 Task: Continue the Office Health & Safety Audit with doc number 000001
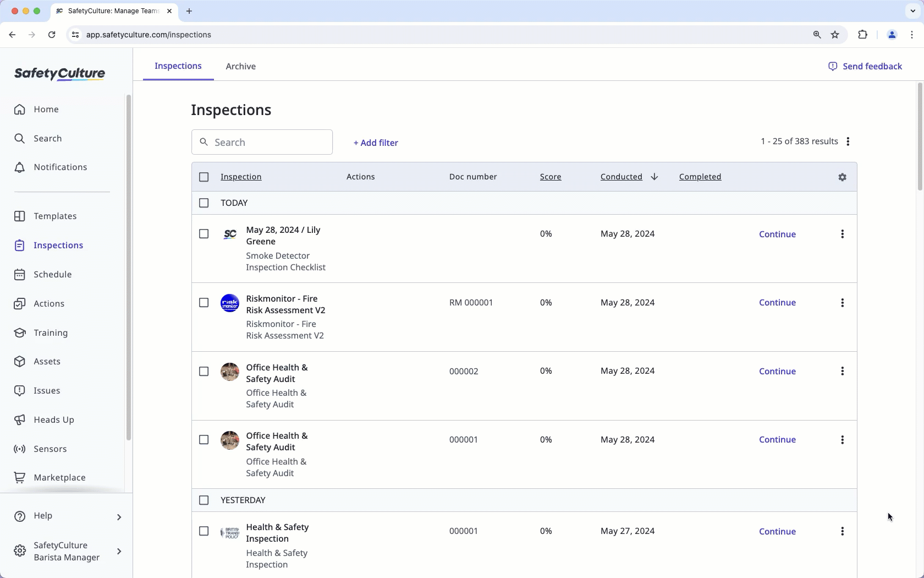pos(777,440)
